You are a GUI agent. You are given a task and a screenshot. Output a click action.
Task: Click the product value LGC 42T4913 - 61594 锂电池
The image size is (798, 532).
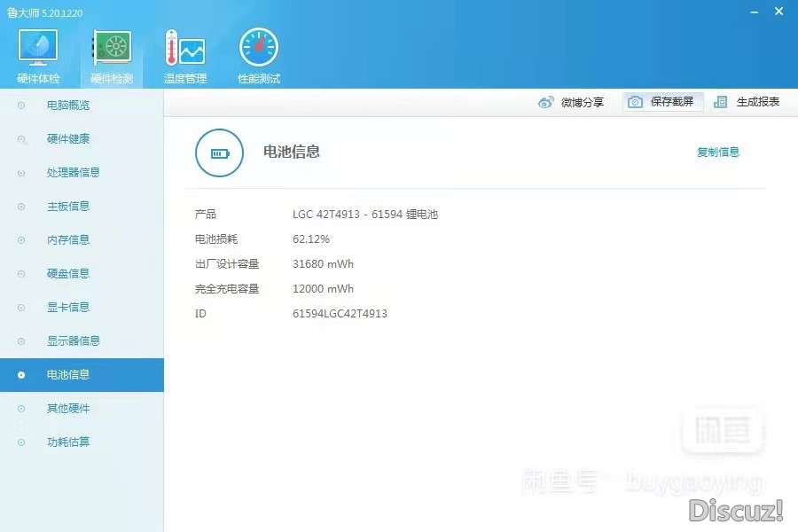365,215
